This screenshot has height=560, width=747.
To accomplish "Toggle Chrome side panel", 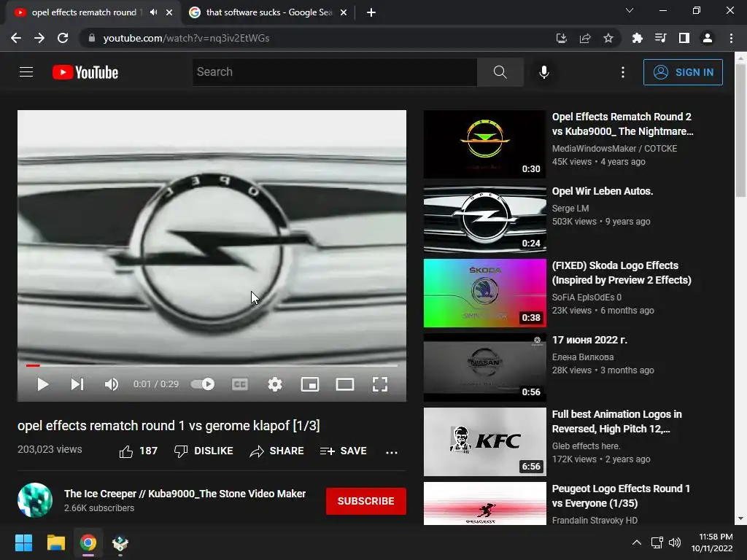I will coord(684,38).
